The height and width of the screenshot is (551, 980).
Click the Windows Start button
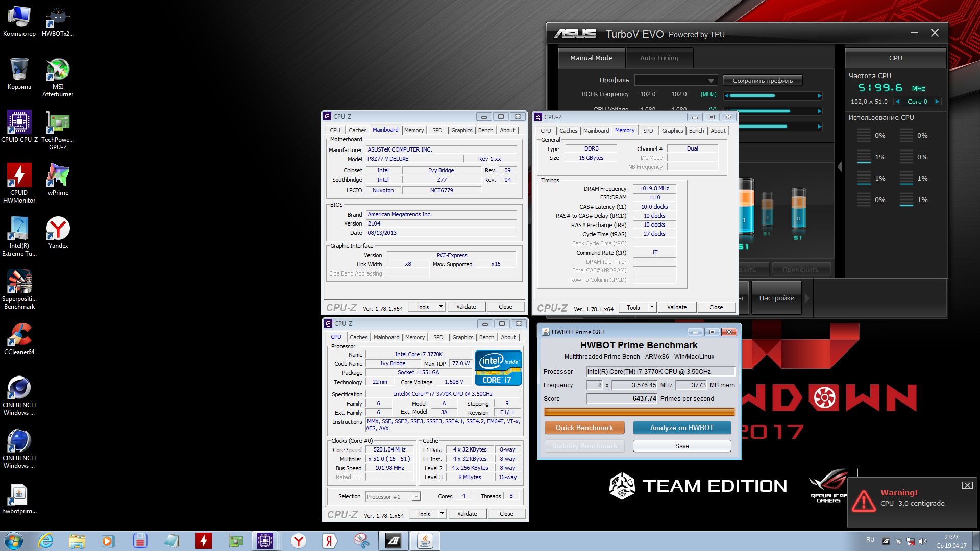(13, 541)
